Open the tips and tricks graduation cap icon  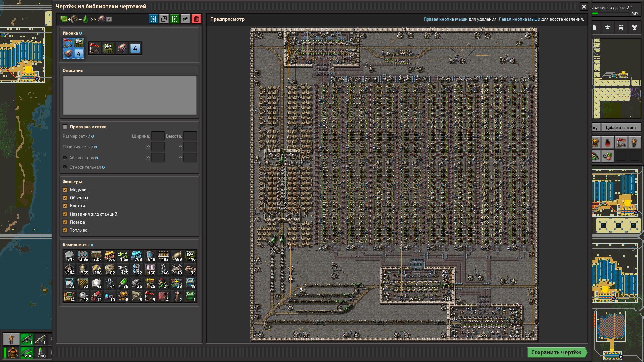click(x=607, y=27)
